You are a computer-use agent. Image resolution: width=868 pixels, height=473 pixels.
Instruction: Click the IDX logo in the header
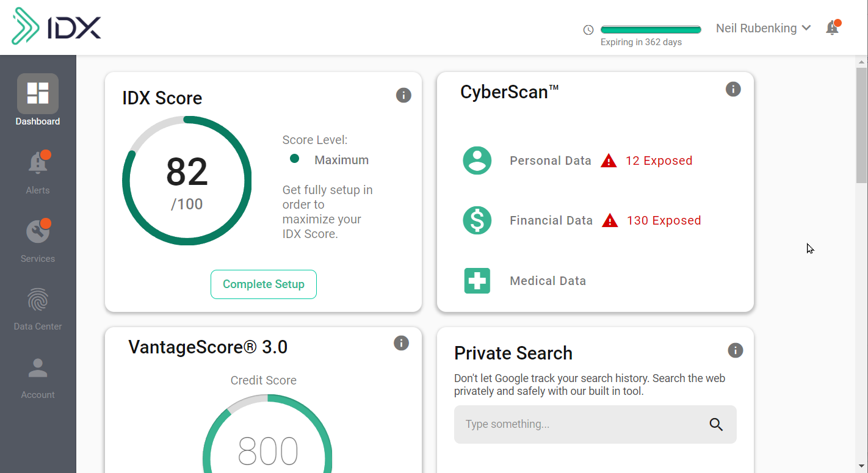tap(56, 26)
